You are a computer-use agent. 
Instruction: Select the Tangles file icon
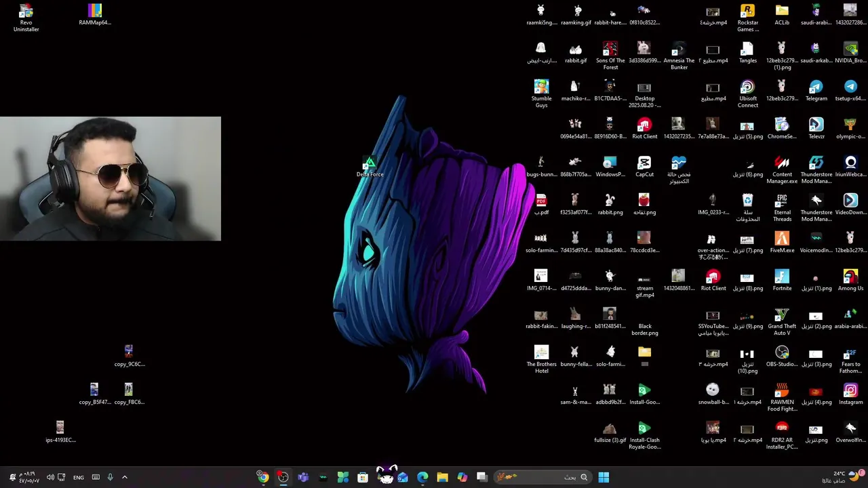click(x=747, y=52)
